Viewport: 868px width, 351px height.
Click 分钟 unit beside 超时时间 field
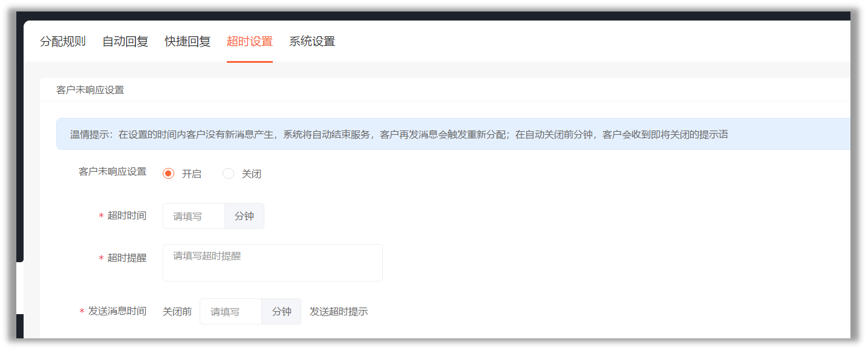pyautogui.click(x=244, y=216)
